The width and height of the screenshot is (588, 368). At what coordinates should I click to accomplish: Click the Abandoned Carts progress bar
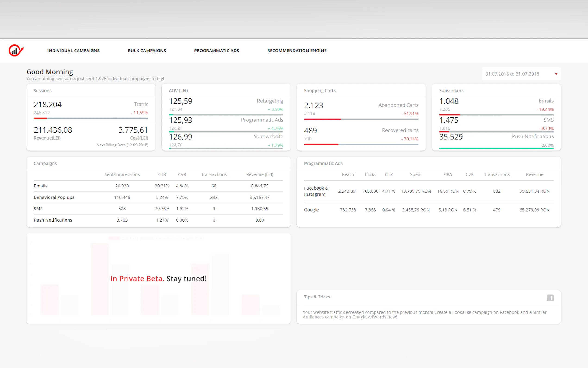pos(361,119)
